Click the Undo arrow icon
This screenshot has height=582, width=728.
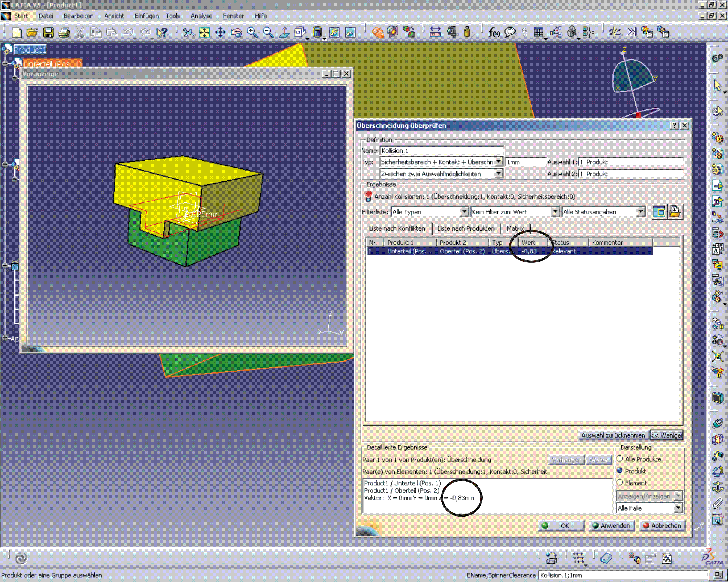(x=128, y=32)
